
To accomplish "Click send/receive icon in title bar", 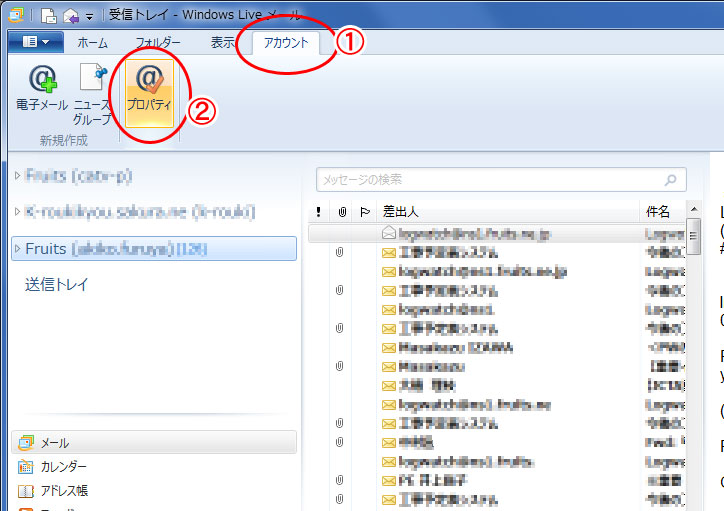I will pyautogui.click(x=70, y=15).
